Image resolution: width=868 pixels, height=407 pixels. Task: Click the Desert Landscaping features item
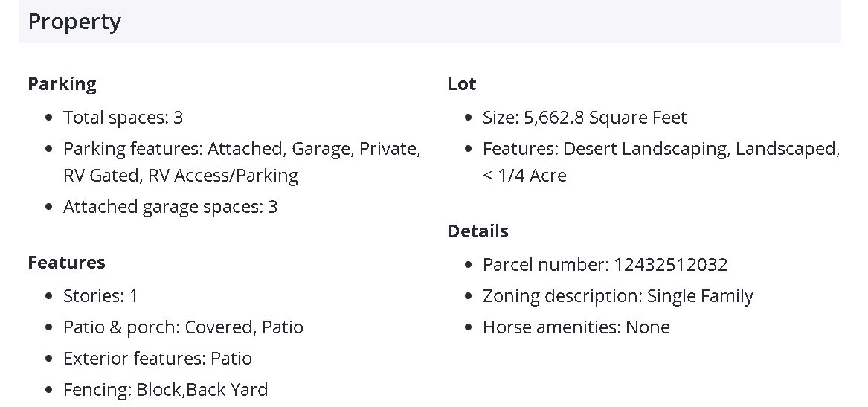pos(645,149)
